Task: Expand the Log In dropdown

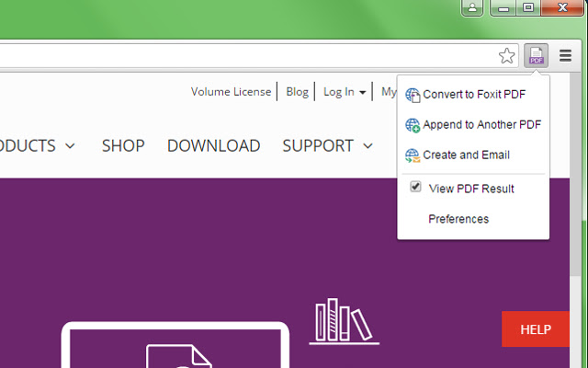Action: pyautogui.click(x=345, y=92)
